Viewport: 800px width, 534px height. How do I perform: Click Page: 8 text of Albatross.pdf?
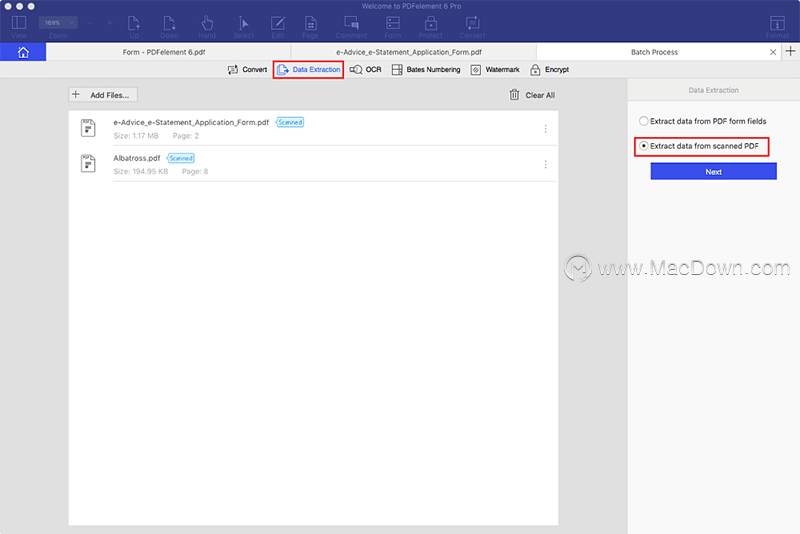pyautogui.click(x=195, y=171)
